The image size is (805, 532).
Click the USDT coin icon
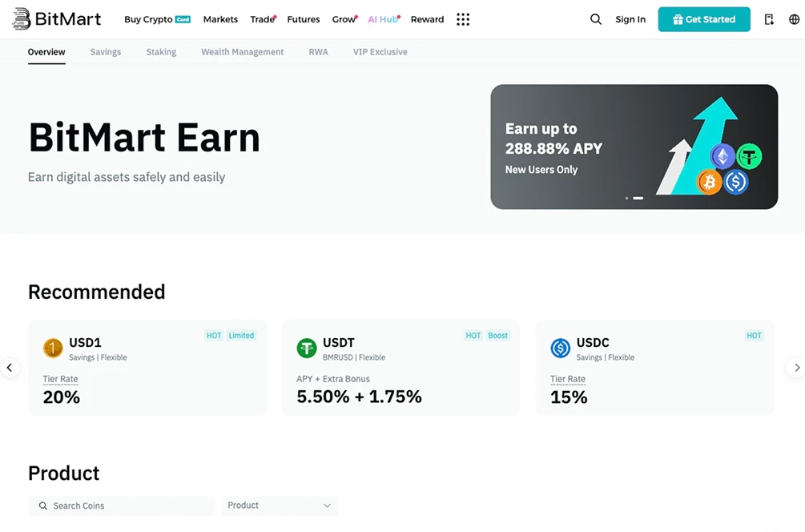(307, 349)
